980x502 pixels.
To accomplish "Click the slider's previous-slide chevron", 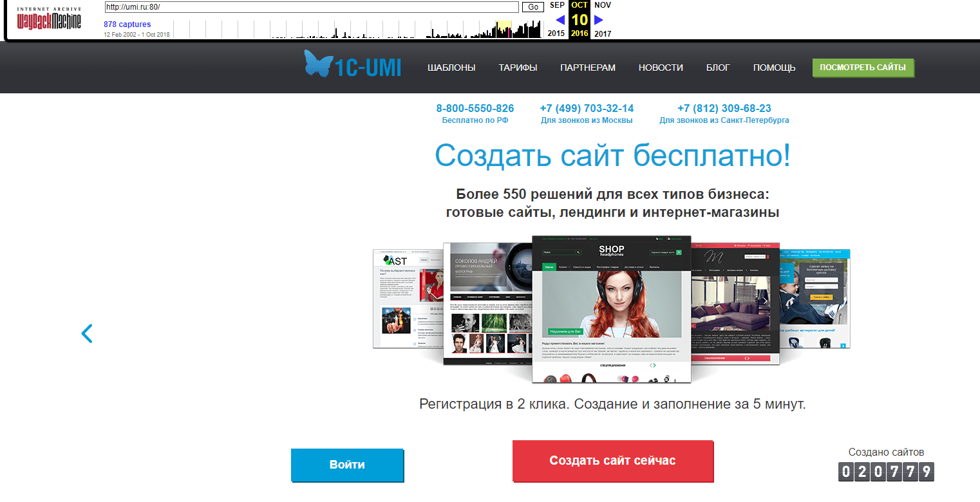I will point(87,333).
